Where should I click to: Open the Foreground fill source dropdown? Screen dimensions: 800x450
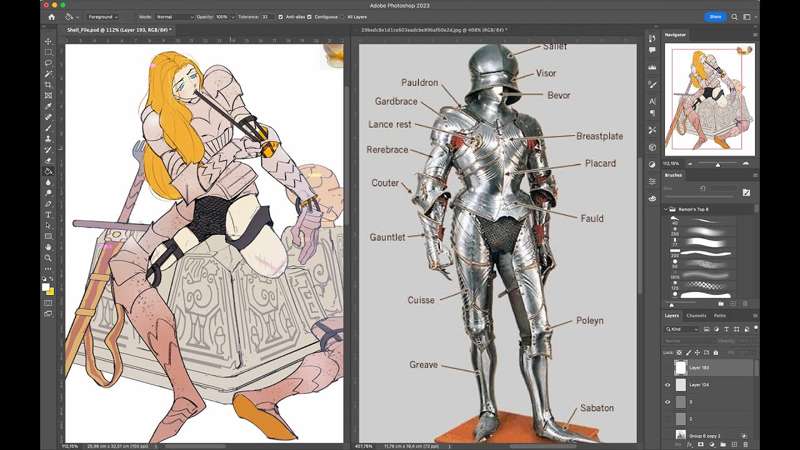pyautogui.click(x=102, y=17)
